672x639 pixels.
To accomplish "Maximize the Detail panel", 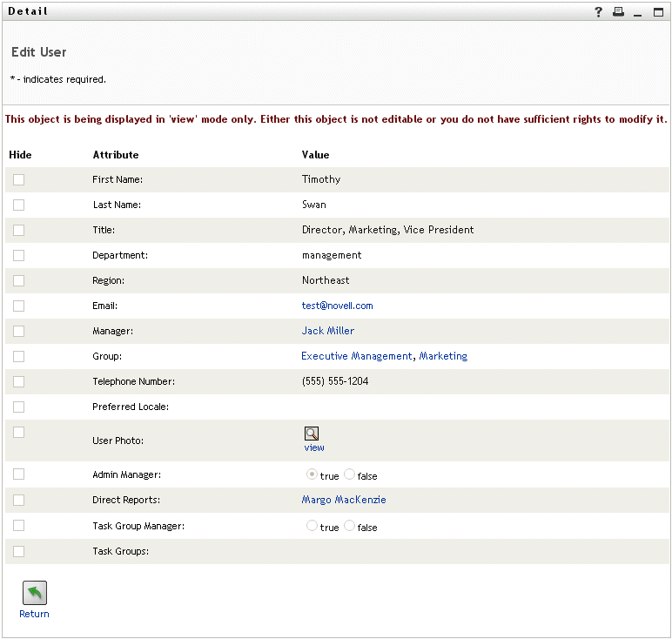I will click(x=658, y=12).
